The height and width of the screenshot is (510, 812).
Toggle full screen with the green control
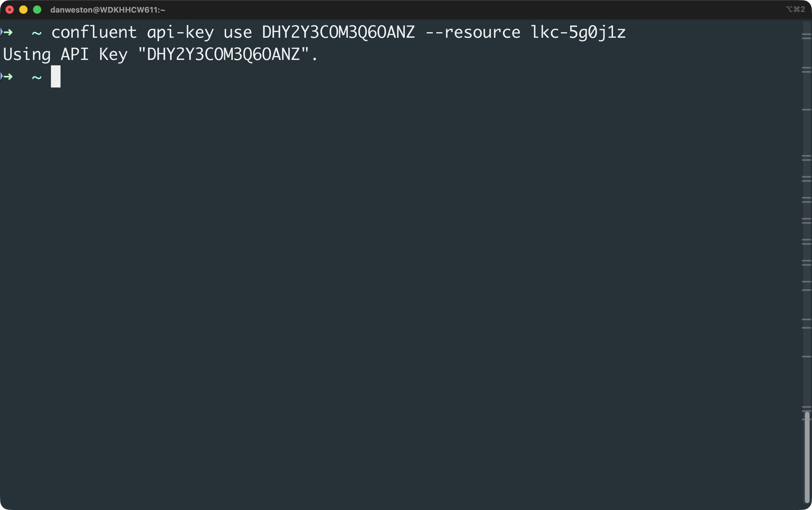[x=37, y=10]
